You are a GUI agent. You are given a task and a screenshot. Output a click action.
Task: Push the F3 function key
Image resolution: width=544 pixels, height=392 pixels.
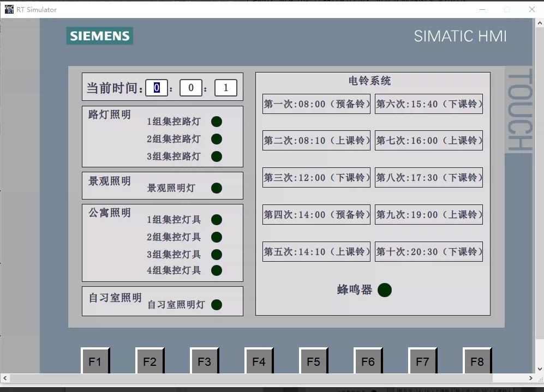pos(205,361)
